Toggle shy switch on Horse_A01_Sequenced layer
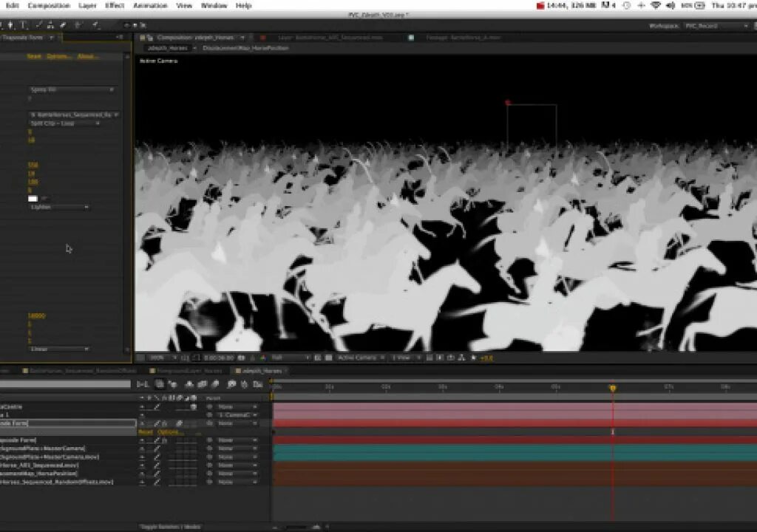 click(x=142, y=465)
